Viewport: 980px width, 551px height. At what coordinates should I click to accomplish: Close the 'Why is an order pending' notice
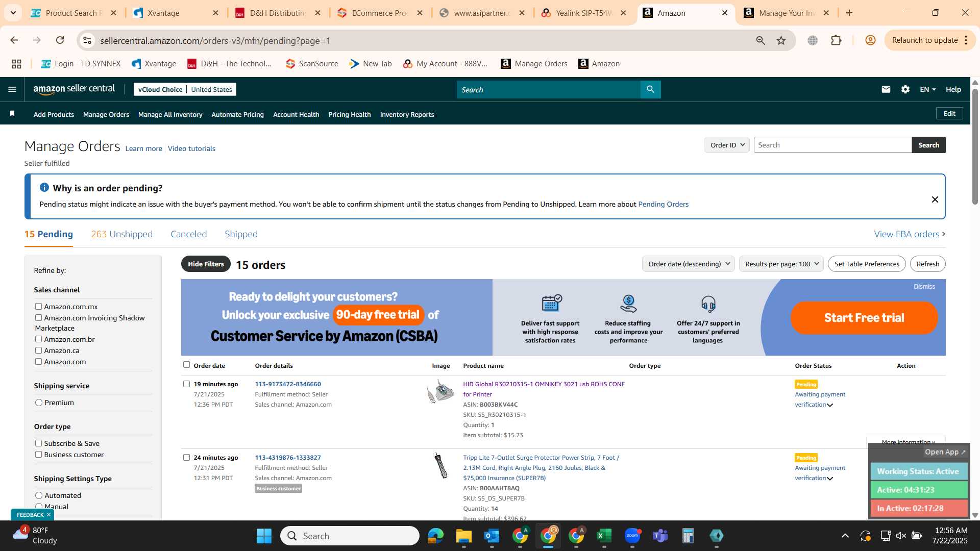935,199
